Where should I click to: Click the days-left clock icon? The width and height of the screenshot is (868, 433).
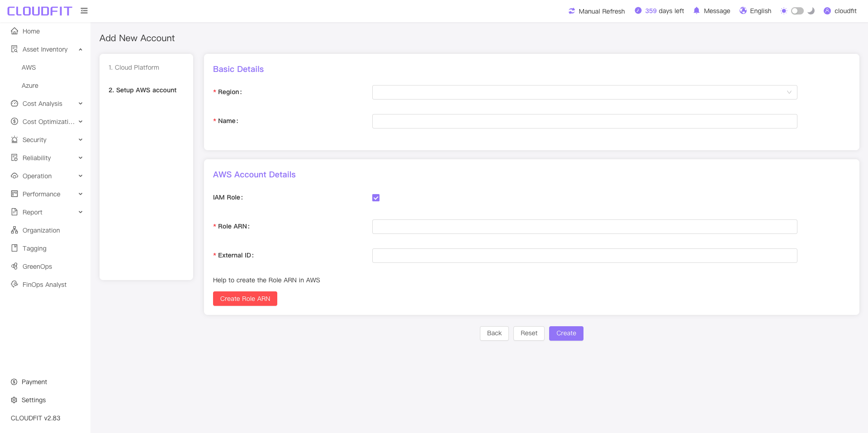point(638,11)
